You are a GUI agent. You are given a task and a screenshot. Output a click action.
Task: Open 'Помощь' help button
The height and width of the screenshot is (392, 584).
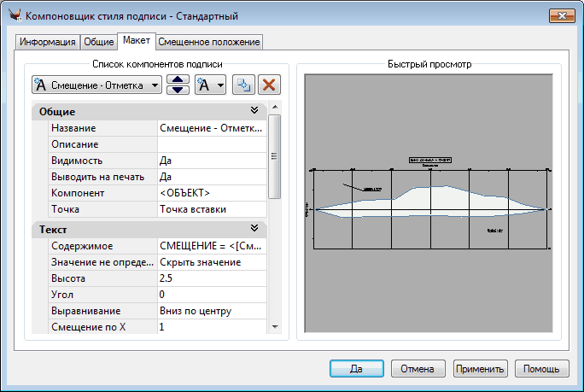[x=541, y=368]
